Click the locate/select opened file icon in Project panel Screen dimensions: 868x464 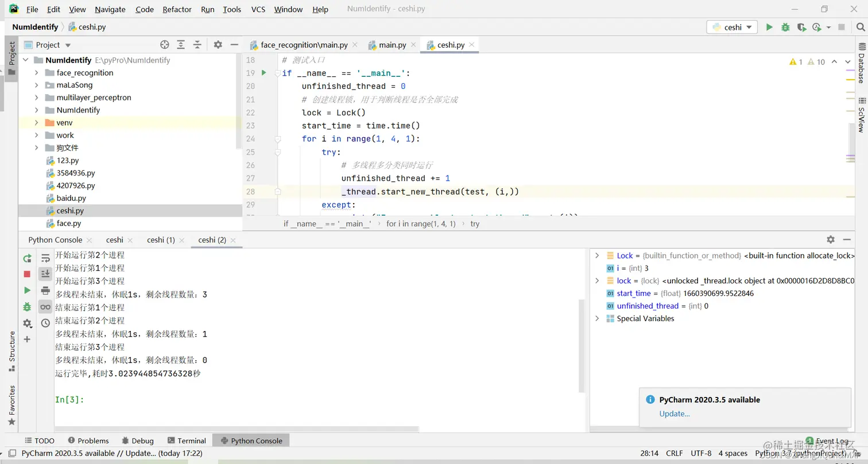pos(165,45)
